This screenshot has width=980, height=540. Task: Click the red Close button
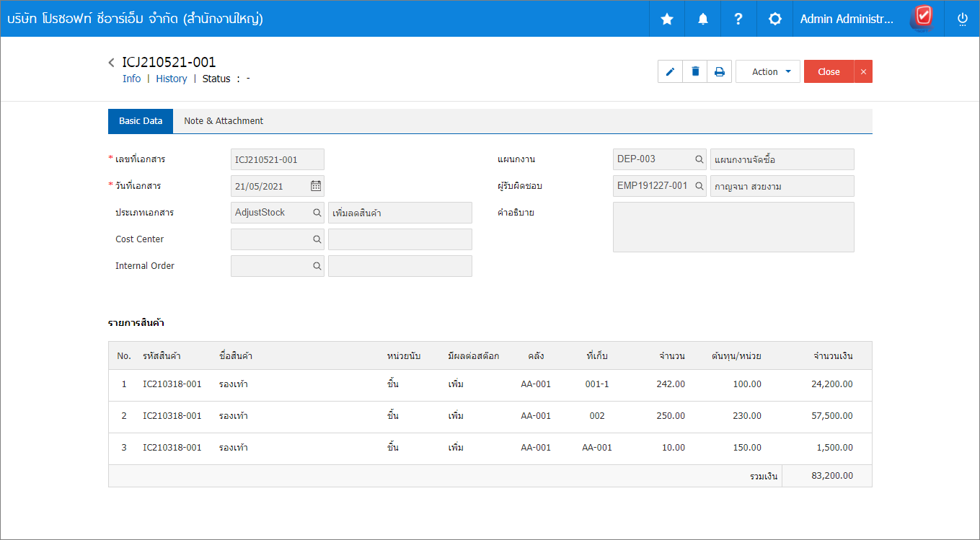829,71
